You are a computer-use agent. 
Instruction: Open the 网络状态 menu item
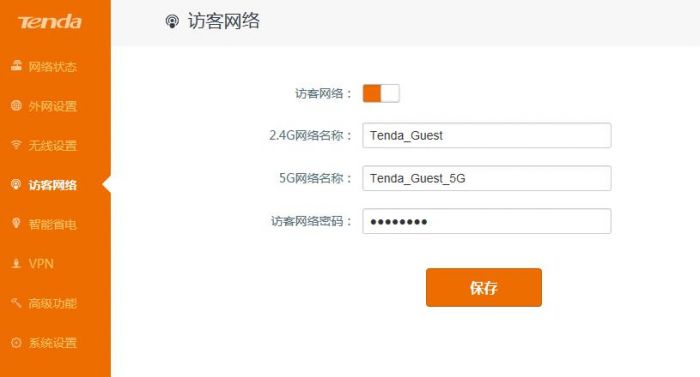pos(53,67)
